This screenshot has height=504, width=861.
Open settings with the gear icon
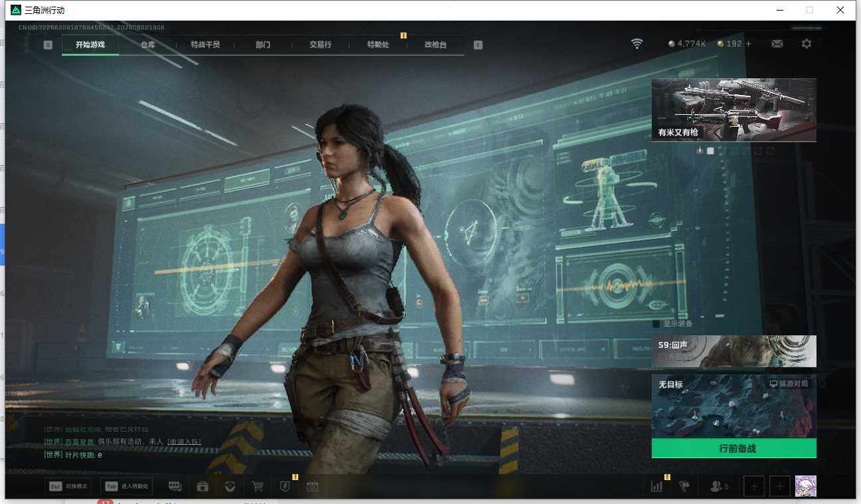[807, 44]
